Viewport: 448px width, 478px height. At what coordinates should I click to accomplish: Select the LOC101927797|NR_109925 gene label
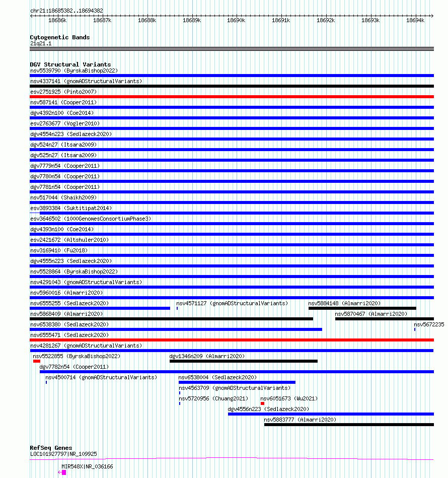63,454
